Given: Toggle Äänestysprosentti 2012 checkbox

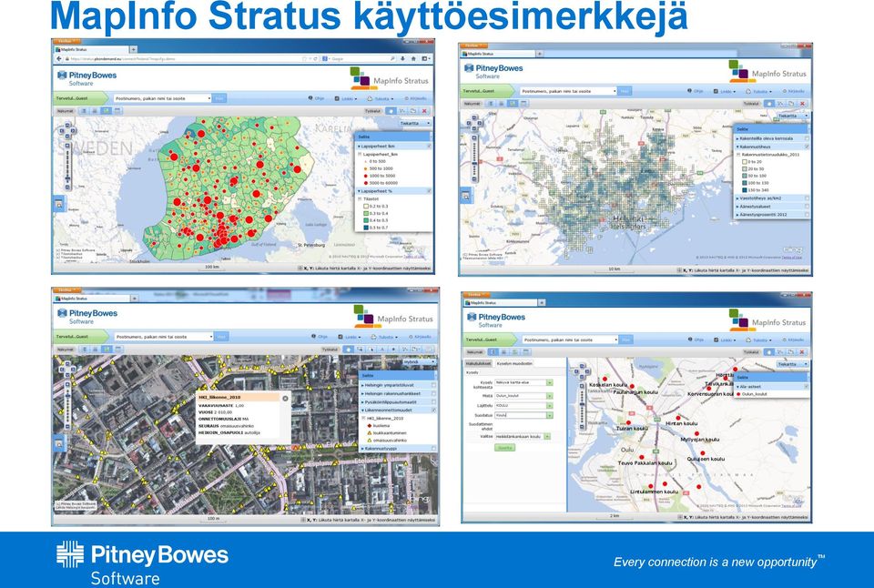Looking at the screenshot, I should [808, 214].
